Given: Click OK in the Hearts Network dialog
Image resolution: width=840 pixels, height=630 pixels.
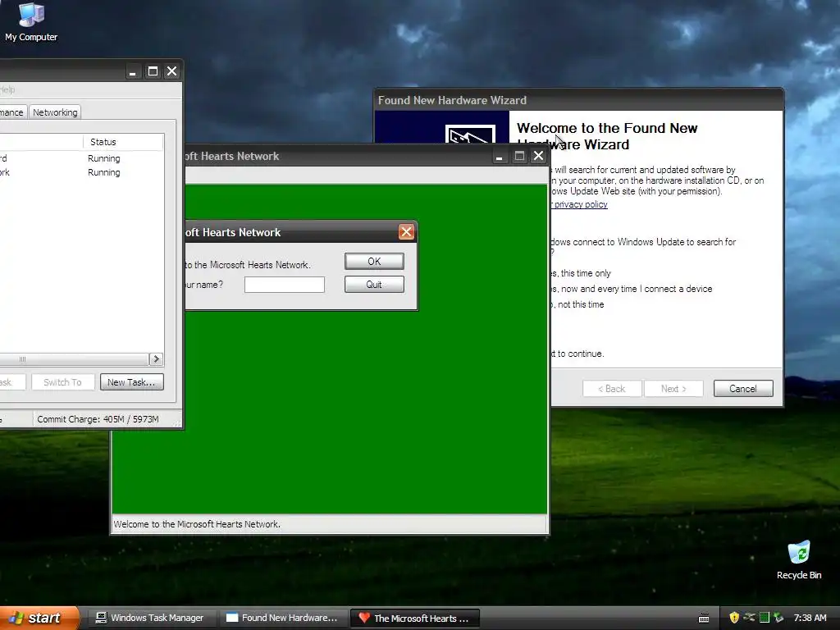Looking at the screenshot, I should pos(374,262).
